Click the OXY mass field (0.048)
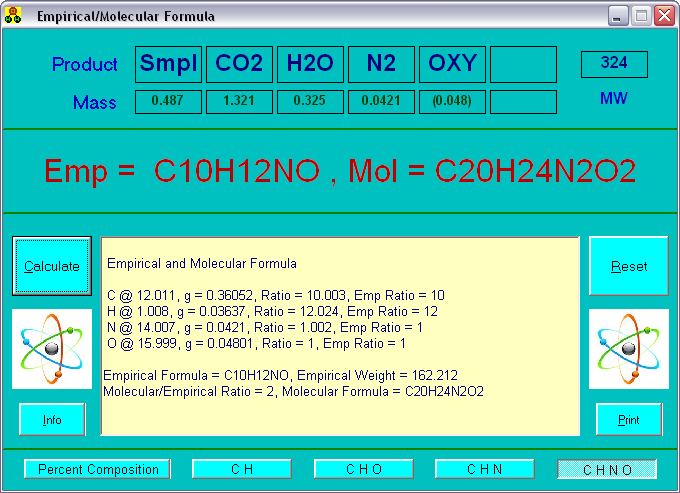This screenshot has width=680, height=493. click(x=452, y=102)
